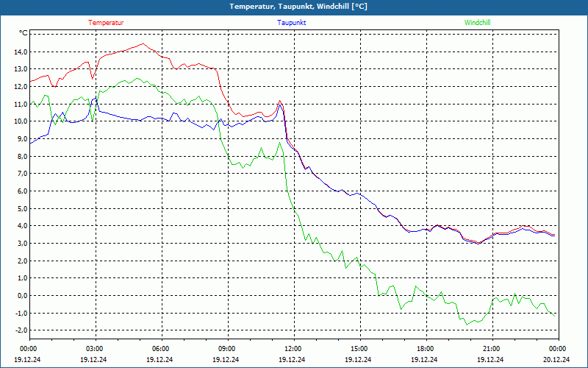The height and width of the screenshot is (368, 588).
Task: Click the blue dew point spike near 11:20
Action: point(280,105)
